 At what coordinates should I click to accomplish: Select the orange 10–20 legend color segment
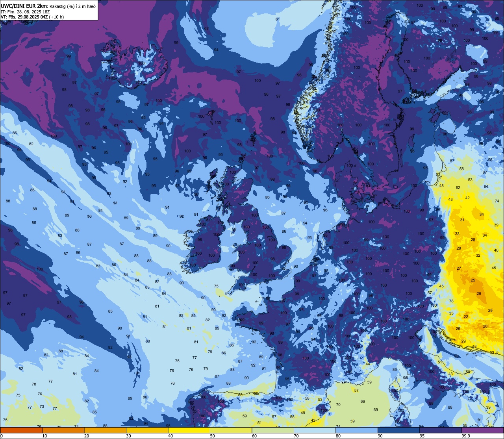tap(63, 430)
